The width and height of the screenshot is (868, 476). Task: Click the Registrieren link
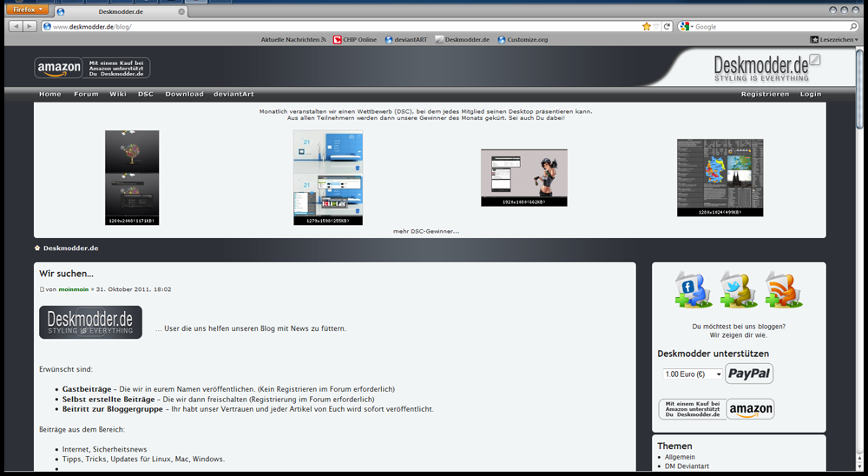(x=765, y=94)
